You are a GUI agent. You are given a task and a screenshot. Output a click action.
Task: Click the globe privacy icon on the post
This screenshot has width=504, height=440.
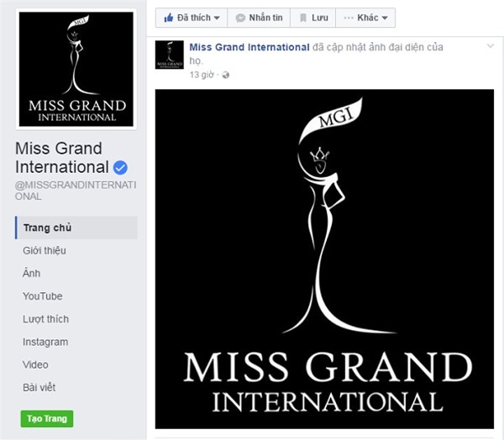(226, 75)
